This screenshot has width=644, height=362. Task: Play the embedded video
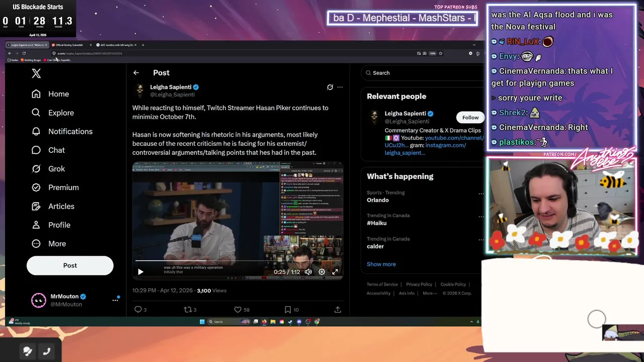(x=140, y=272)
